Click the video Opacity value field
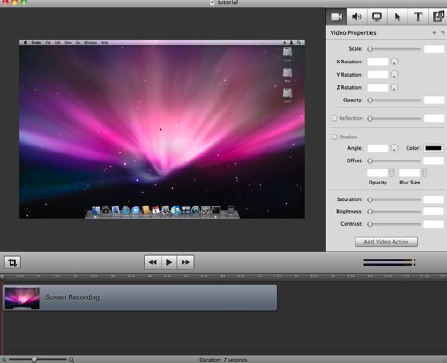Viewport: 447px width, 363px height. pyautogui.click(x=434, y=100)
